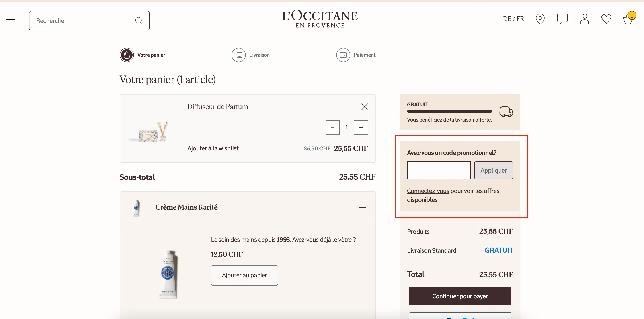This screenshot has width=644, height=319.
Task: Click the promotional code input field
Action: pos(439,170)
